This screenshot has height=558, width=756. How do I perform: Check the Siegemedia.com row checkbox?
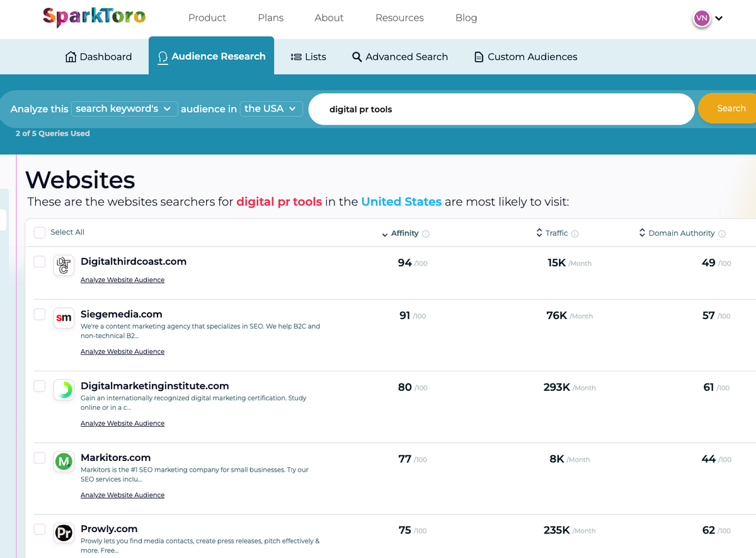39,314
